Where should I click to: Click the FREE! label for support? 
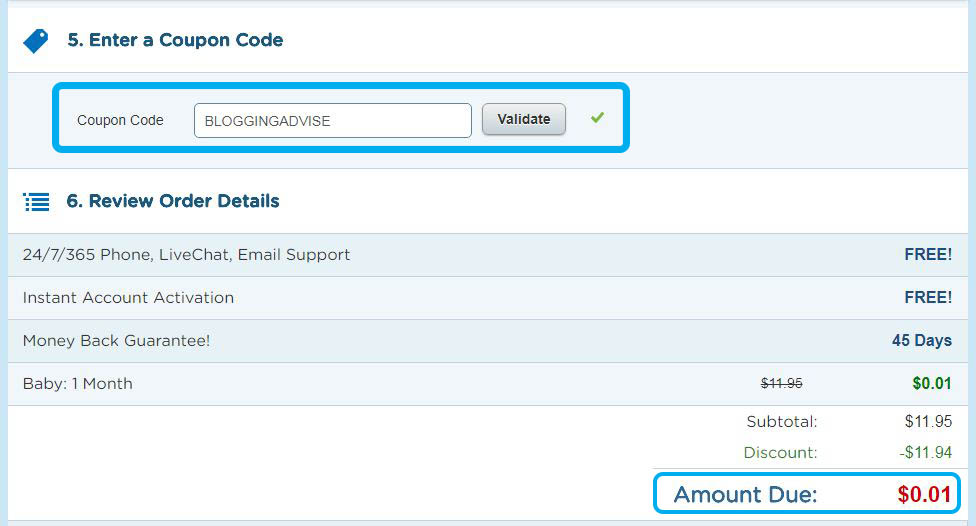click(x=928, y=255)
